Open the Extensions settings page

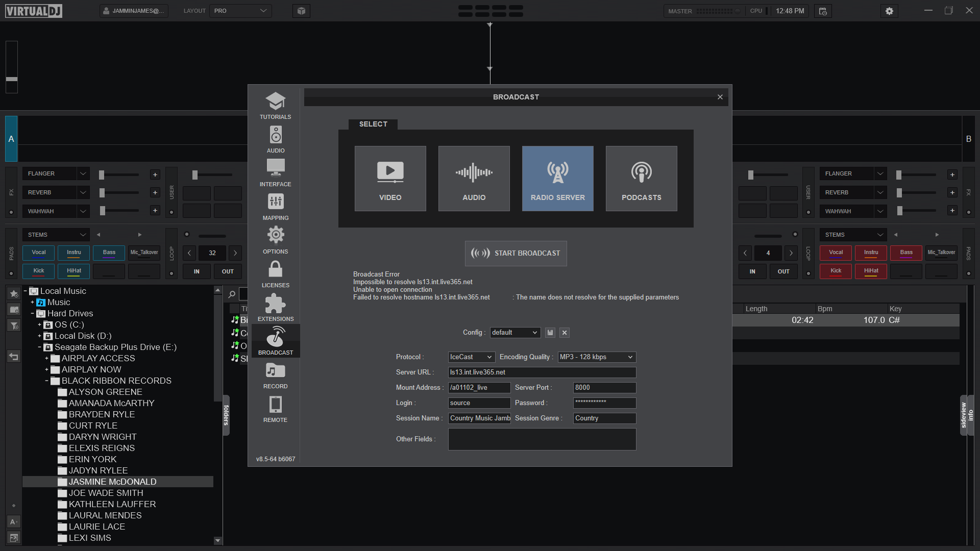(x=275, y=308)
